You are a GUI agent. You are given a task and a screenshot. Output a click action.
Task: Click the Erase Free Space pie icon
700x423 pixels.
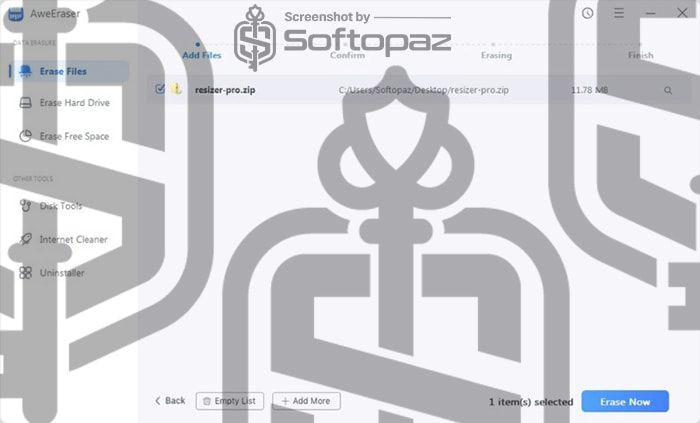[x=25, y=136]
